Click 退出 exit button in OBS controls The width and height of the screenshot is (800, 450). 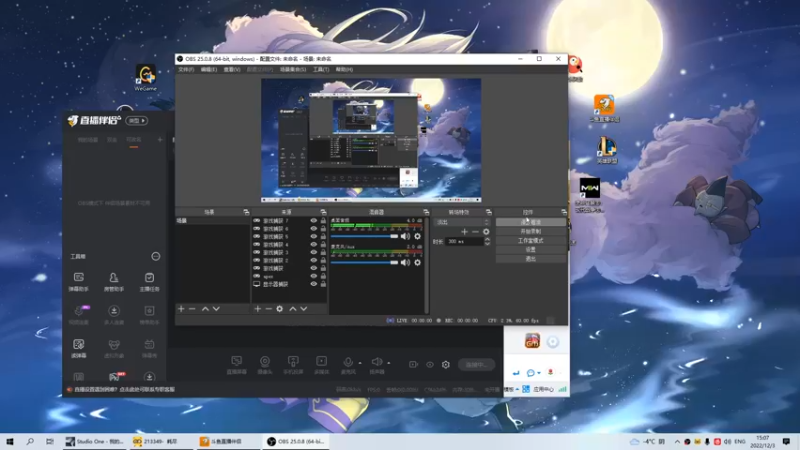pos(531,259)
